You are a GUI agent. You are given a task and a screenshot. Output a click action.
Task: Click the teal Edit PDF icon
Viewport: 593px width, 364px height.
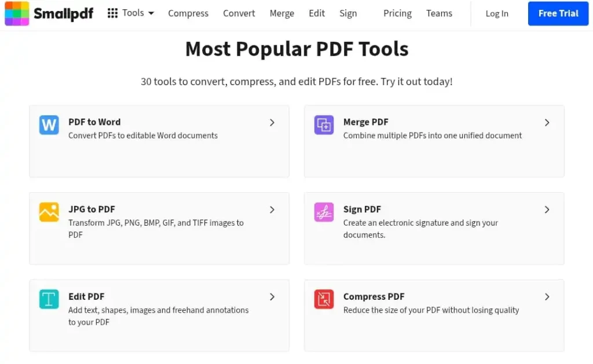(x=49, y=299)
